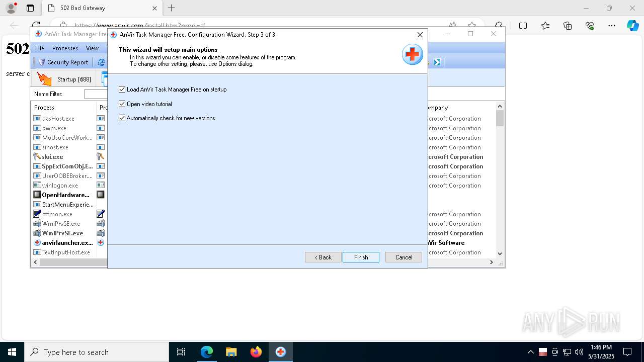Screen dimensions: 644x362
Task: Click the blue arrow icon in AnVir toolbar
Action: [x=437, y=62]
